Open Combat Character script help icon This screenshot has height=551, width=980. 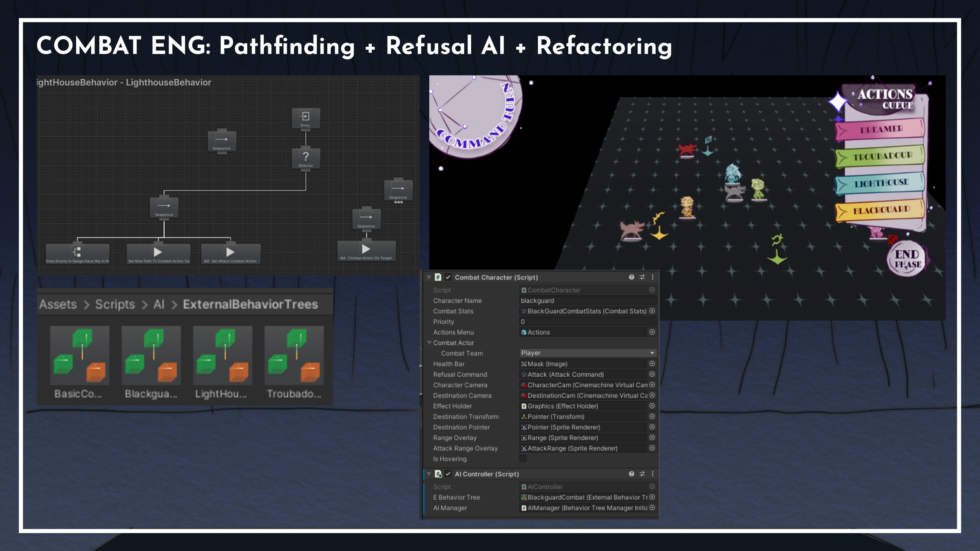[x=631, y=277]
